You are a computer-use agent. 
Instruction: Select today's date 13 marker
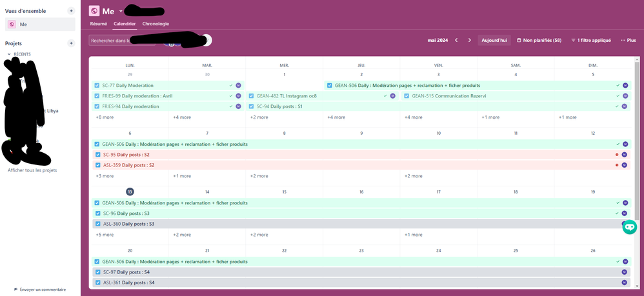[130, 192]
